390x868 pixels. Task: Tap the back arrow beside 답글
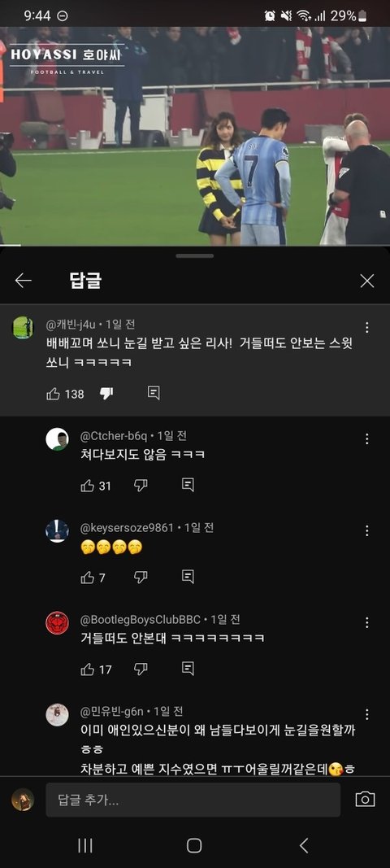[24, 281]
